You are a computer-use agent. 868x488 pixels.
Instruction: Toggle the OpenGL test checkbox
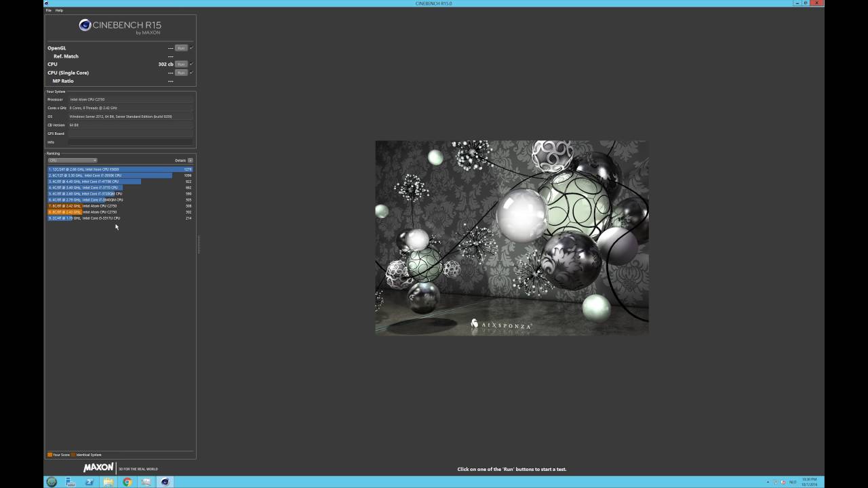tap(191, 48)
